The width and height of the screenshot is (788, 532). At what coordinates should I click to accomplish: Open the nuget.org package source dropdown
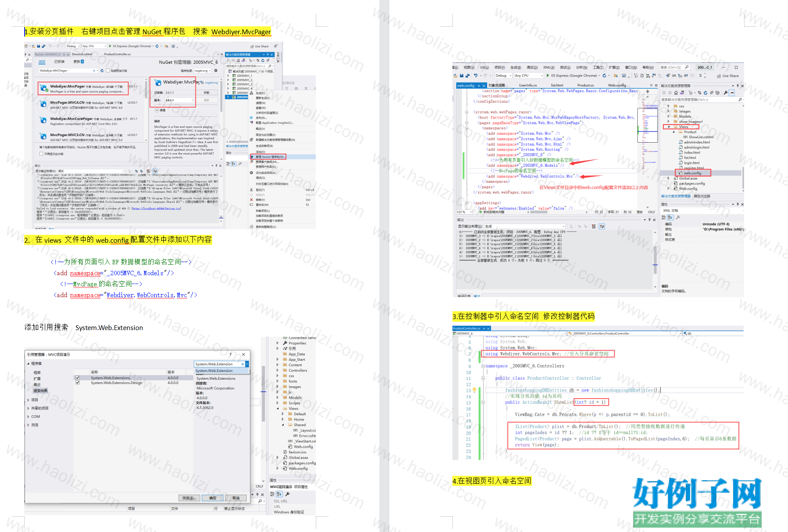pyautogui.click(x=203, y=71)
